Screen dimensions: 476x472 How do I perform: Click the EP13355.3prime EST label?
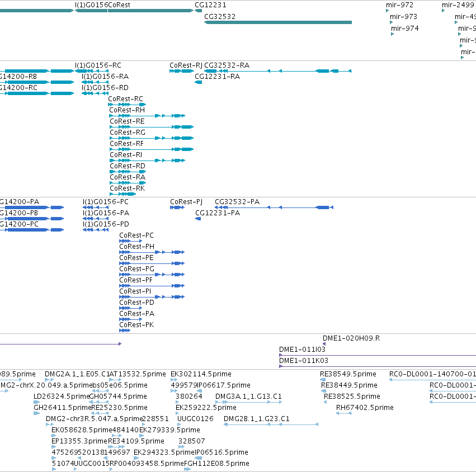point(79,441)
